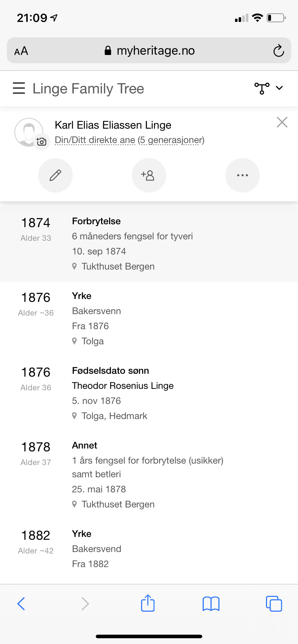298x644 pixels.
Task: Open the Din/Ditt direkte ane relationship link
Action: tap(130, 140)
